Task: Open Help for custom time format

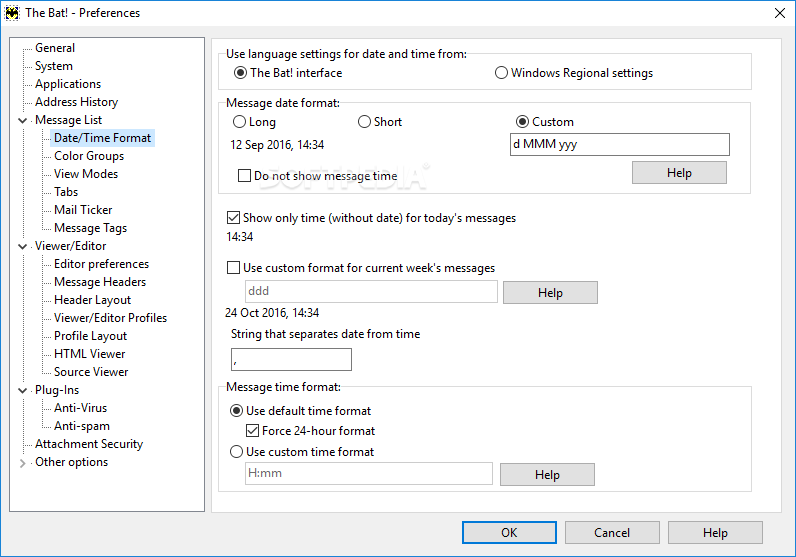Action: pyautogui.click(x=547, y=475)
